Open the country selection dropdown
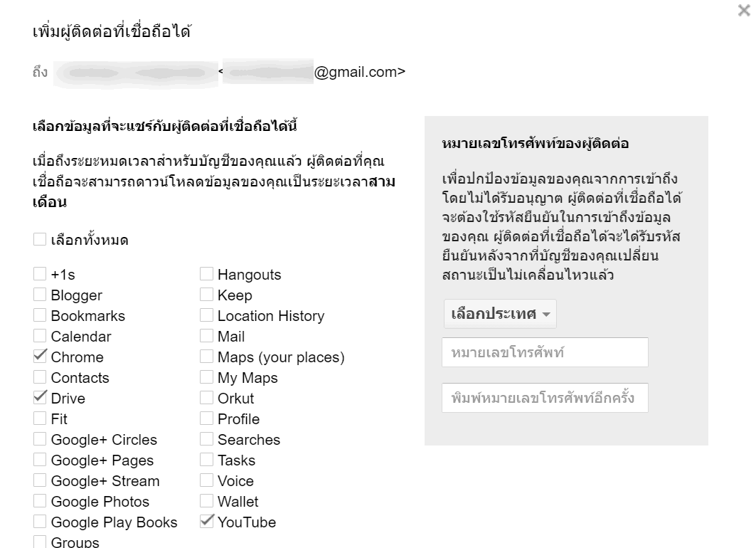Image resolution: width=756 pixels, height=548 pixels. 500,314
